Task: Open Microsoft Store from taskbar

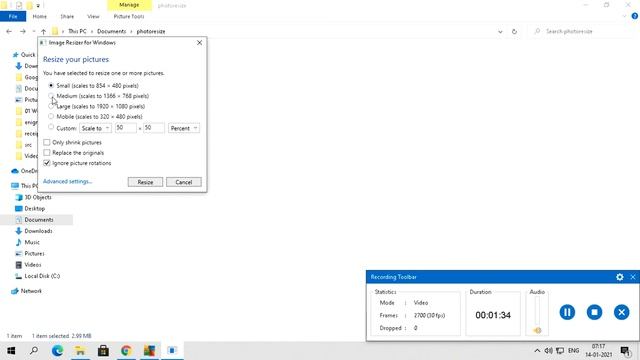Action: [x=103, y=351]
